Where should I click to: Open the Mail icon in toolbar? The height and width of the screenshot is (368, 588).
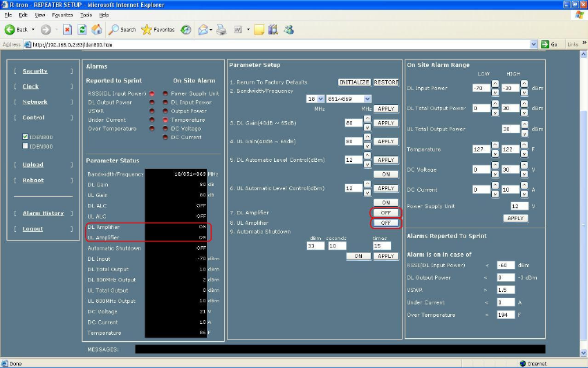204,30
